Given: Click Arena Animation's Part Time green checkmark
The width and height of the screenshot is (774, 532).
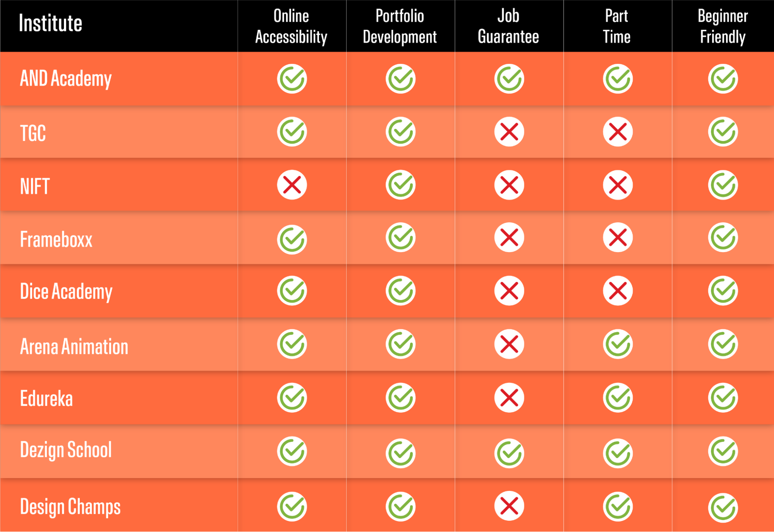Looking at the screenshot, I should pos(618,344).
